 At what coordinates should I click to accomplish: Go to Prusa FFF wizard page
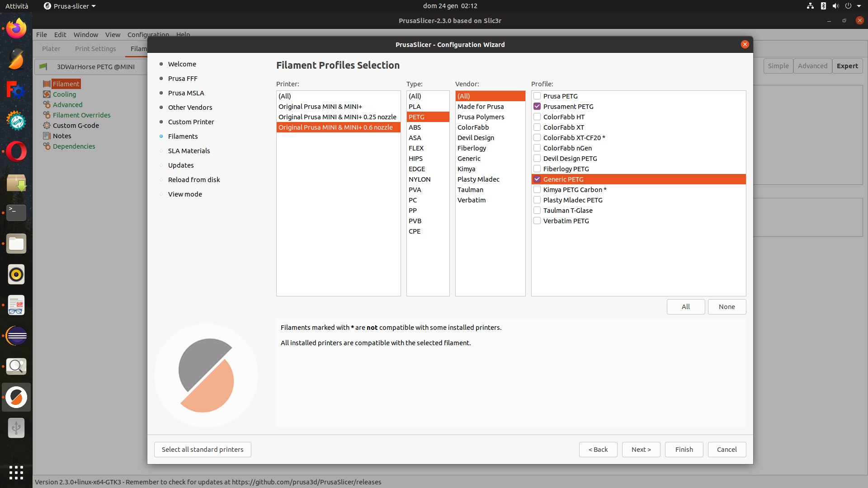pyautogui.click(x=183, y=78)
